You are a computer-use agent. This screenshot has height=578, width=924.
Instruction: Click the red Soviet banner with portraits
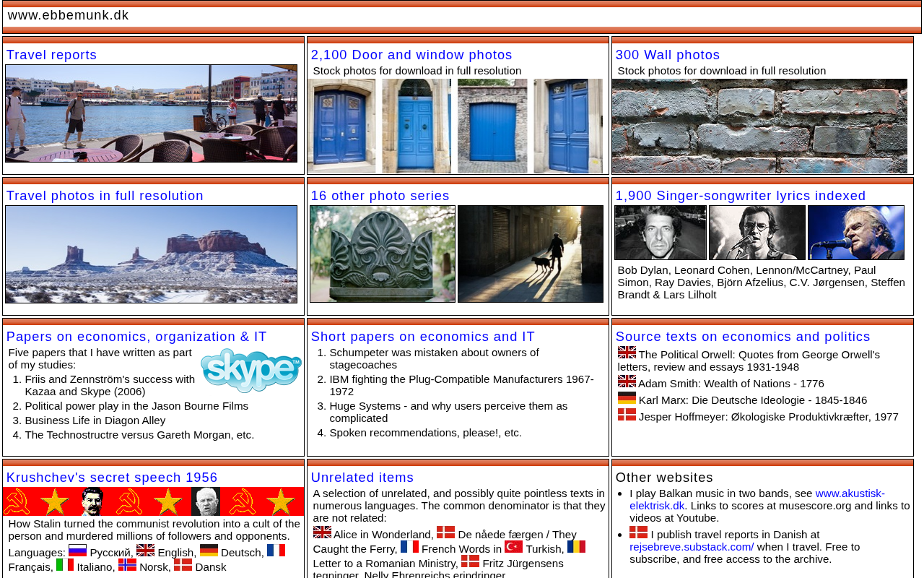point(154,501)
